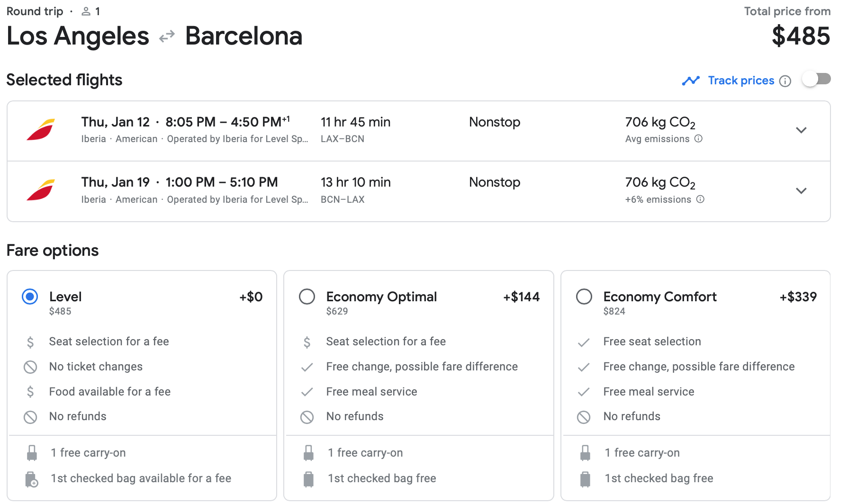Click the Economy Optimal fare title
The image size is (848, 504).
[x=381, y=297]
